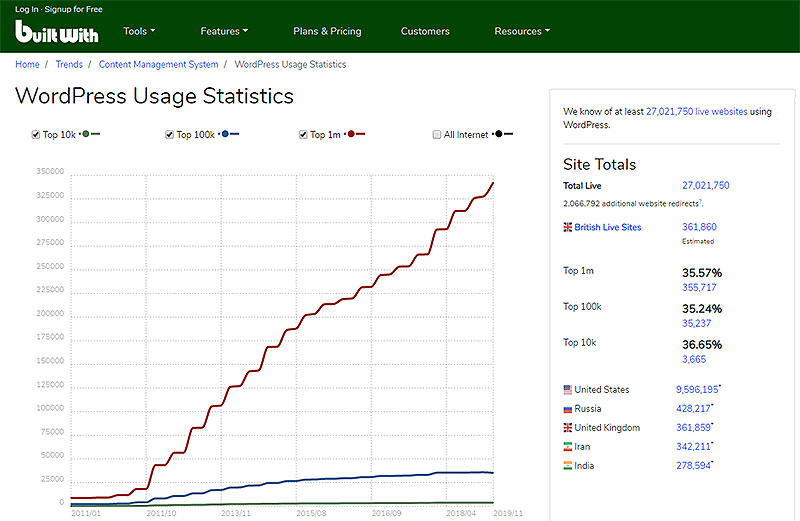The height and width of the screenshot is (521, 800).
Task: Click the 36.65% Top 10k percentage
Action: point(702,345)
